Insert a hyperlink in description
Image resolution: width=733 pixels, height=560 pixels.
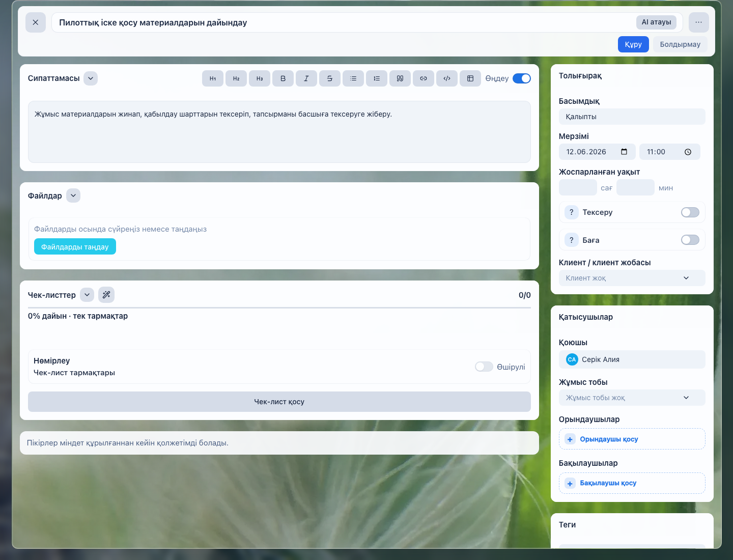(x=424, y=78)
